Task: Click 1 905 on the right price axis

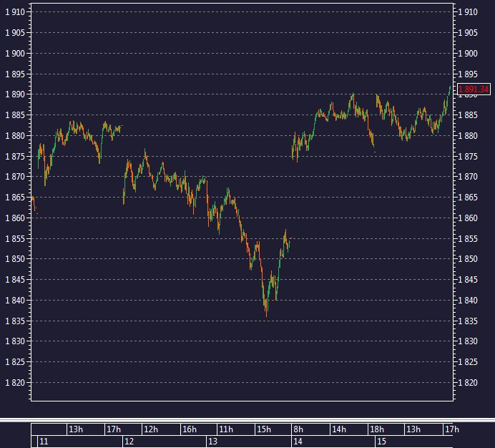Action: [x=468, y=33]
